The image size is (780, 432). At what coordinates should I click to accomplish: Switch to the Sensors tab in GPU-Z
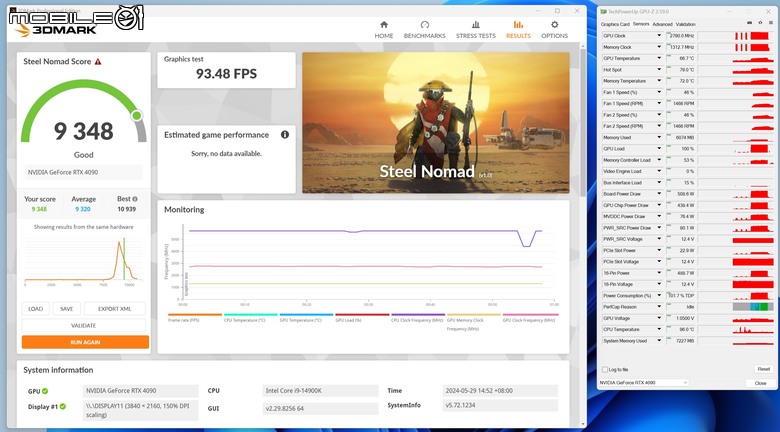tap(641, 24)
